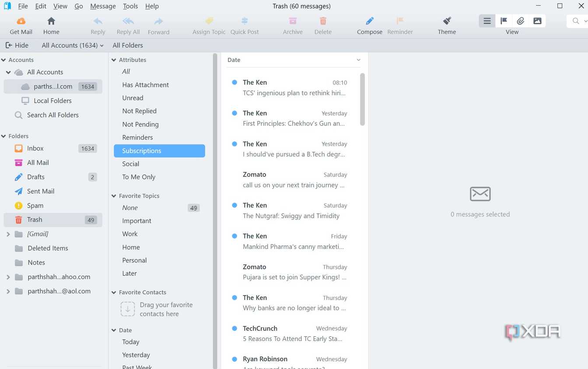Click the Get Mail toolbar icon

[21, 21]
